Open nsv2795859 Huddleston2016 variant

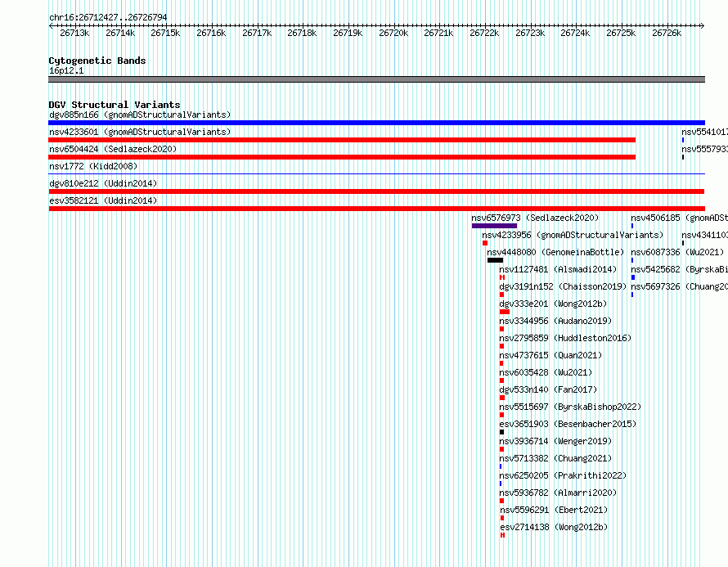click(565, 338)
